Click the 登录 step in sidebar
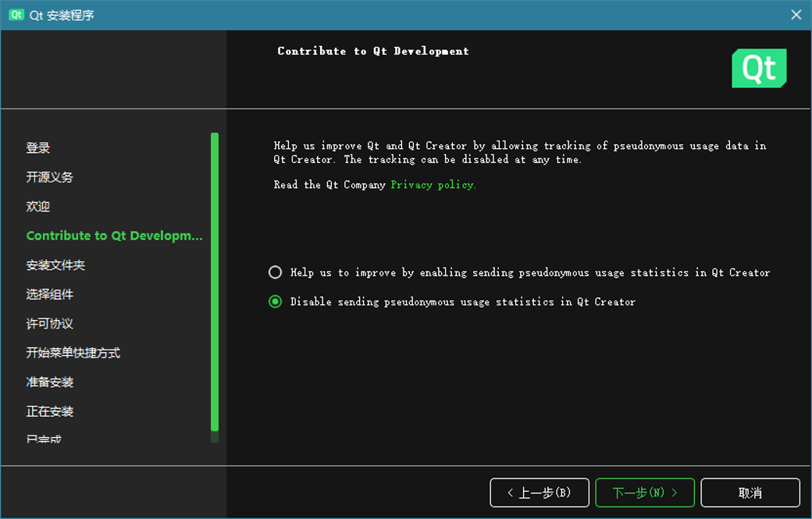812x519 pixels. pyautogui.click(x=37, y=148)
